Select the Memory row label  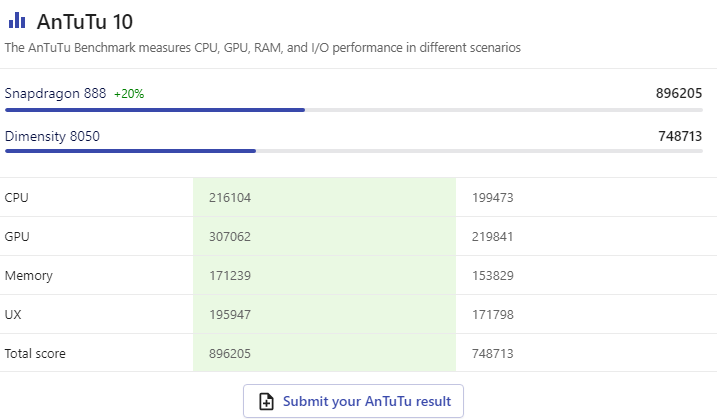pyautogui.click(x=28, y=275)
